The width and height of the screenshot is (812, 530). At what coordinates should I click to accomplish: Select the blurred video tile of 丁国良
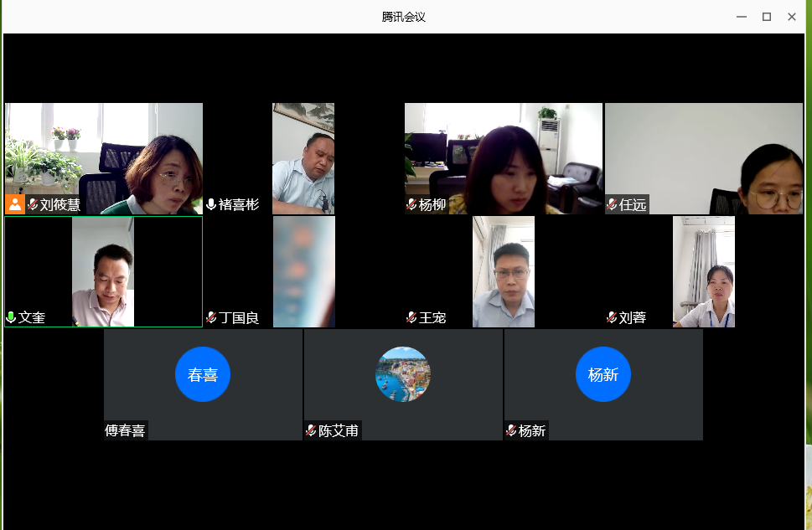pos(303,271)
